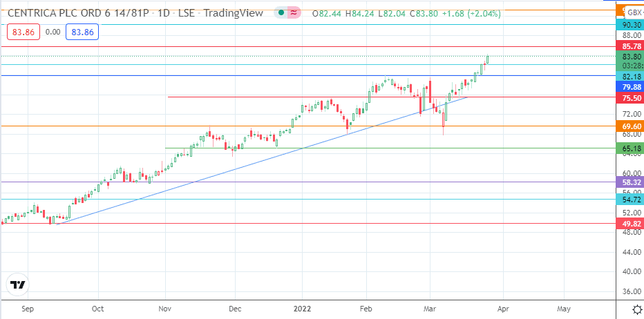644x319 pixels.
Task: Click the 75.50 red price label
Action: (630, 98)
